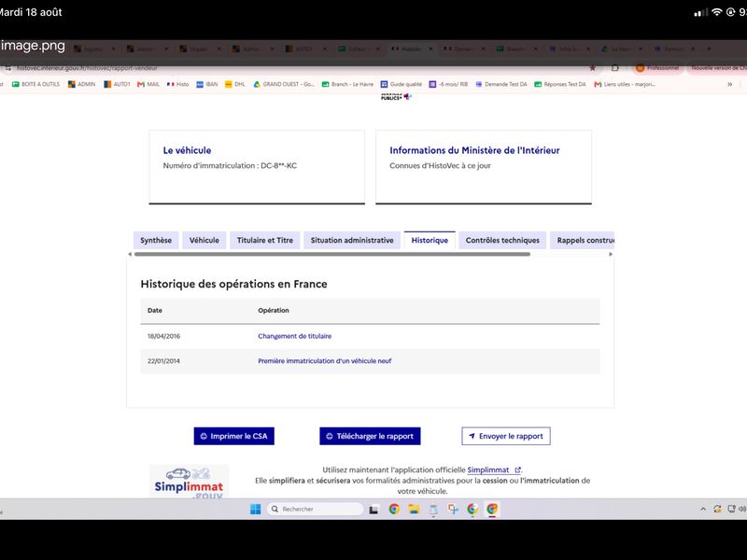The height and width of the screenshot is (560, 747).
Task: Open File Explorer from the taskbar
Action: point(414,509)
